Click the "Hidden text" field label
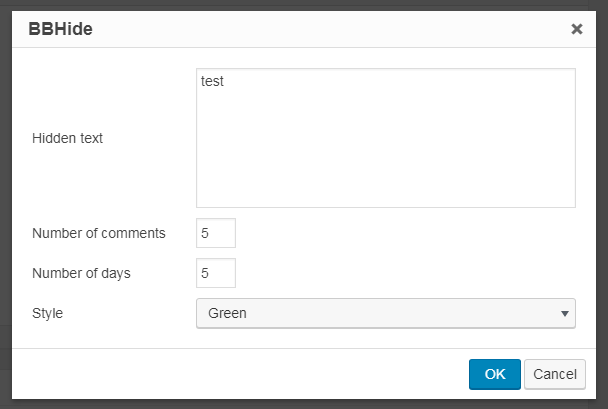 [67, 138]
